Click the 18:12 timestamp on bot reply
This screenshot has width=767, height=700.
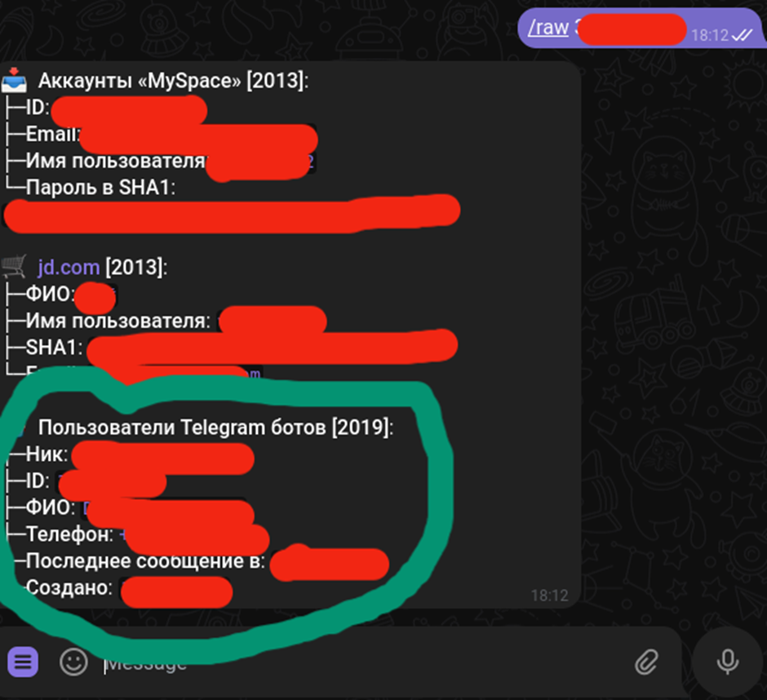point(549,596)
